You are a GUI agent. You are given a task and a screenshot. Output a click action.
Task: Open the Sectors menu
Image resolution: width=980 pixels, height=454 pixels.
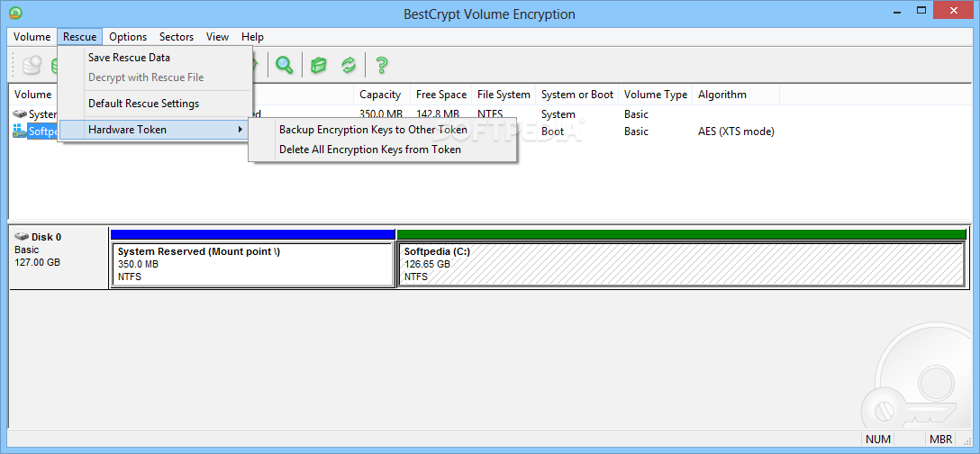[177, 37]
